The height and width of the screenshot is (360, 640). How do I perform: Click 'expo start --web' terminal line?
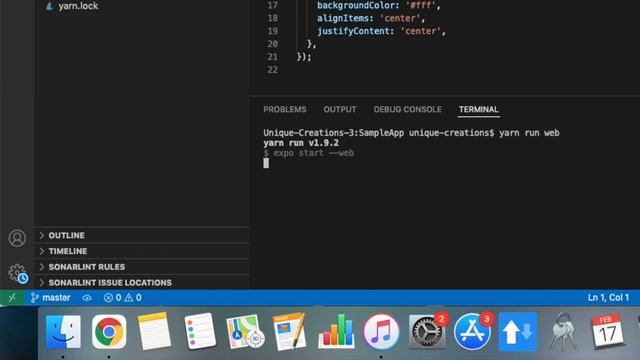coord(309,153)
